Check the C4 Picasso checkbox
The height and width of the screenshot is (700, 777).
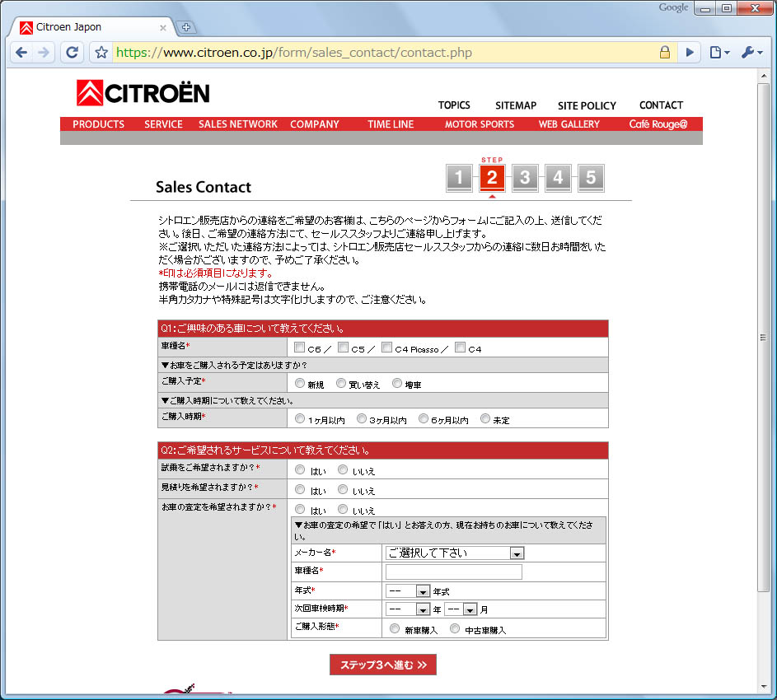[387, 348]
